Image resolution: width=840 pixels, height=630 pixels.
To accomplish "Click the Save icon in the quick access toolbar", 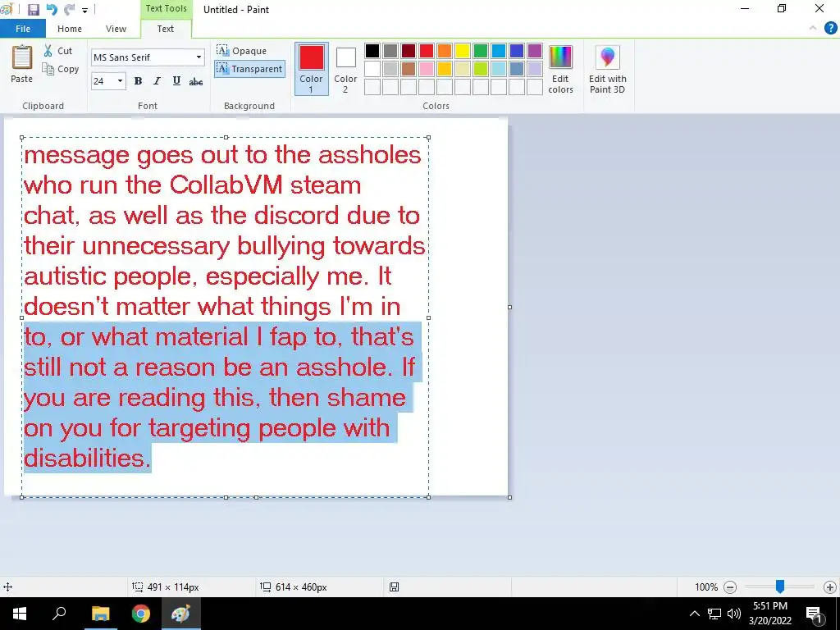I will point(33,10).
